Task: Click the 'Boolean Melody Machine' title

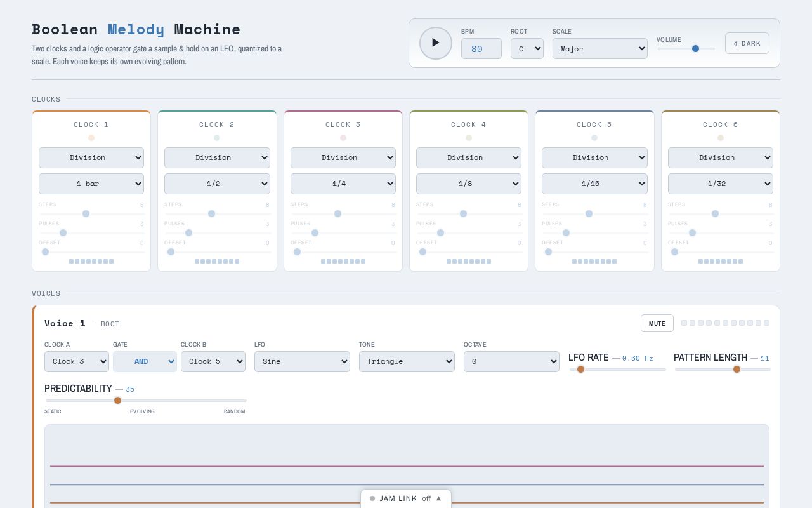Action: pos(136,29)
